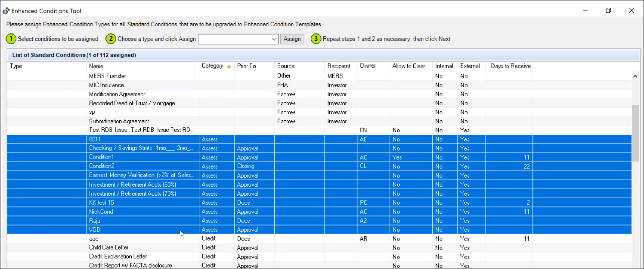Viewport: 644px width, 269px height.
Task: Select the Subordination Agreement condition
Action: coord(320,121)
